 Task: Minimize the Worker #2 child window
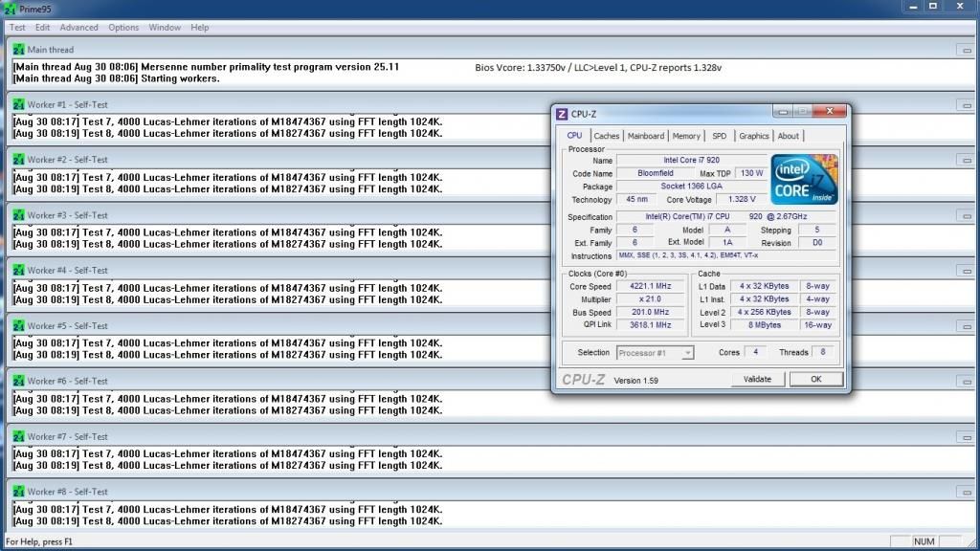967,160
